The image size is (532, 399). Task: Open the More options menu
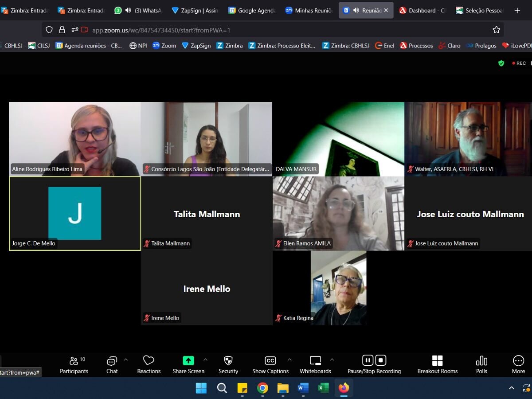tap(518, 365)
